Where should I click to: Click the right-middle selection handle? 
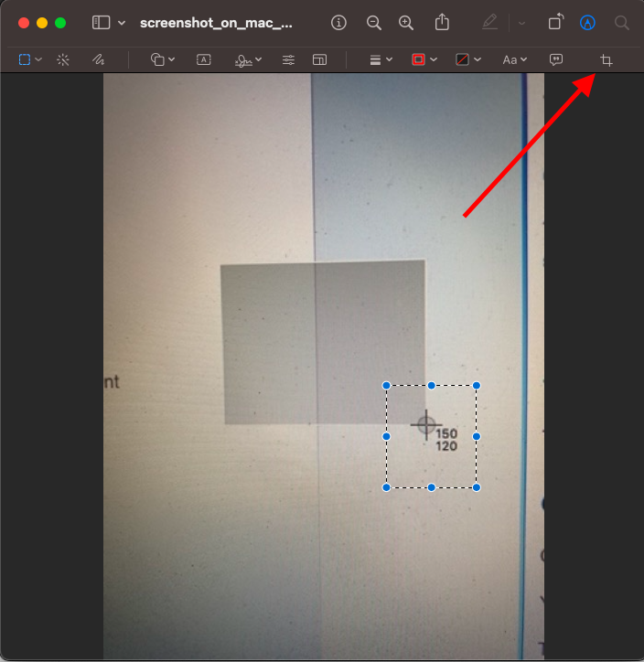tap(477, 436)
